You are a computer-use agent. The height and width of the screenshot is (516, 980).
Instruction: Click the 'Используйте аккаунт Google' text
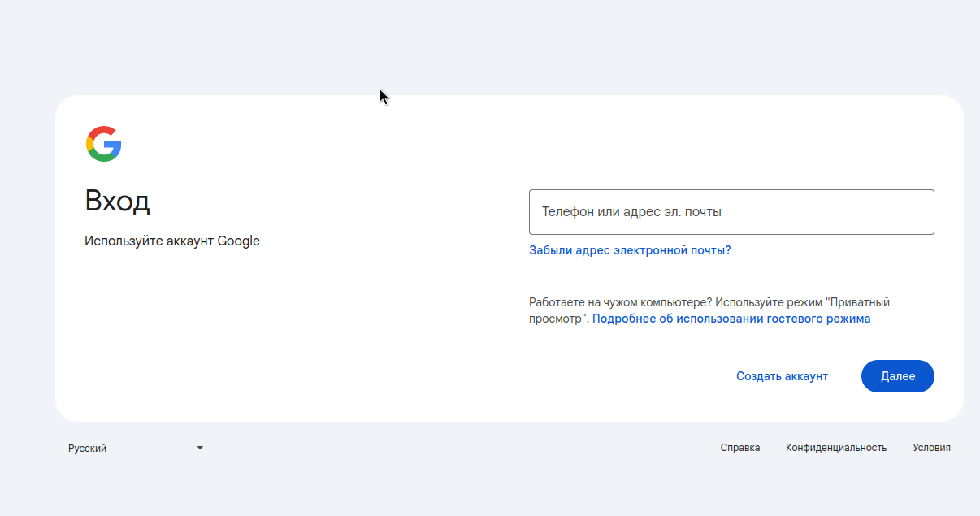pos(172,241)
